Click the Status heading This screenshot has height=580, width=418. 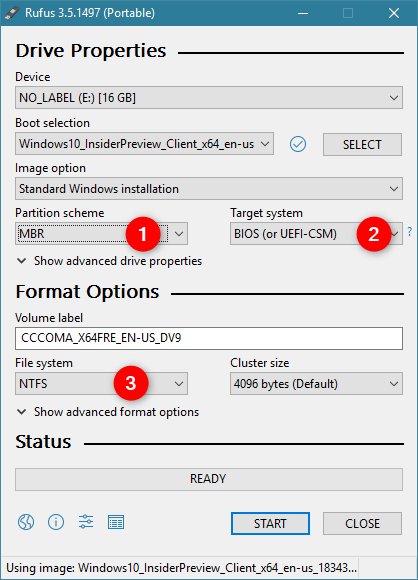coord(43,442)
